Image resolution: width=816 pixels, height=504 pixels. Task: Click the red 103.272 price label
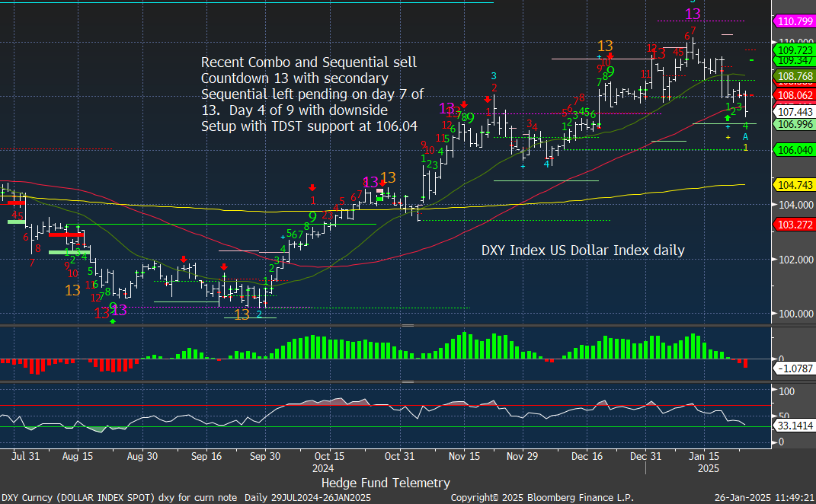coord(794,225)
